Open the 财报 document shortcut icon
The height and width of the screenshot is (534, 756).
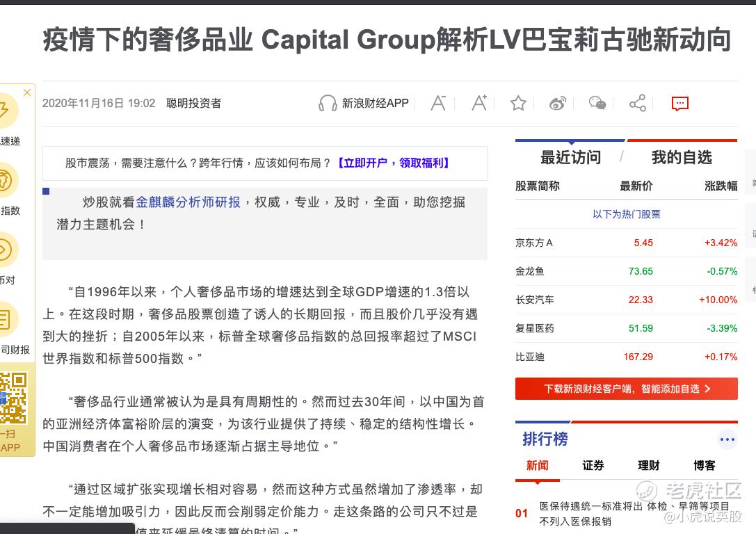tap(6, 319)
